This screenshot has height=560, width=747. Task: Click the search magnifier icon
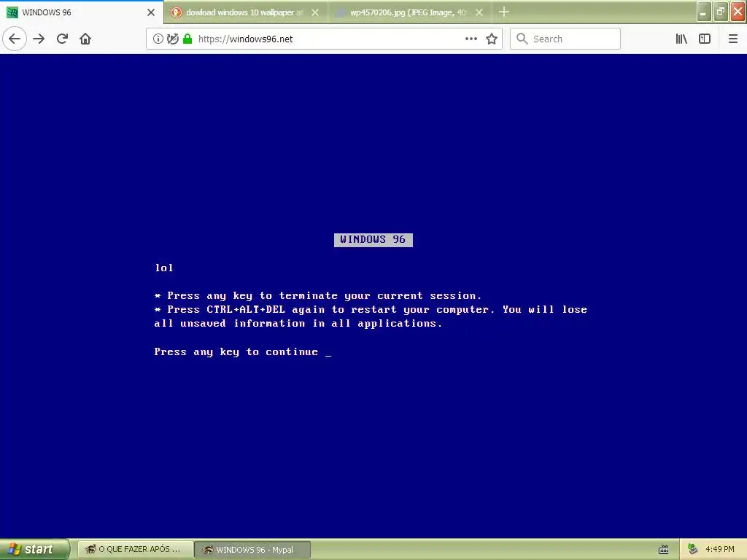(x=522, y=39)
